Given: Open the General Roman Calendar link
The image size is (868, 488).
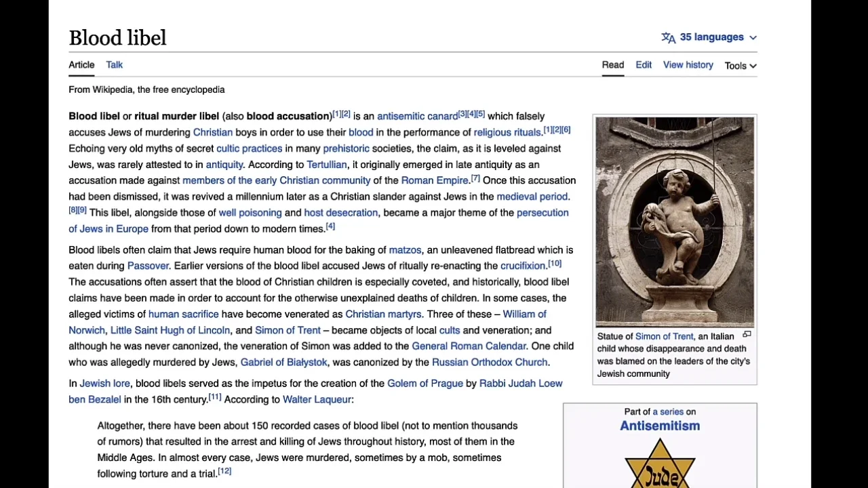Looking at the screenshot, I should (x=469, y=346).
